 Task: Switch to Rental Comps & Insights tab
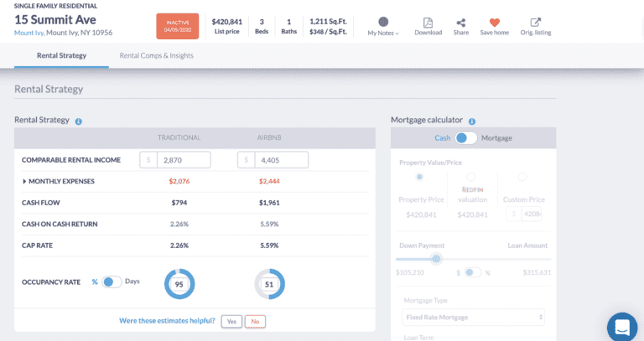pyautogui.click(x=156, y=55)
